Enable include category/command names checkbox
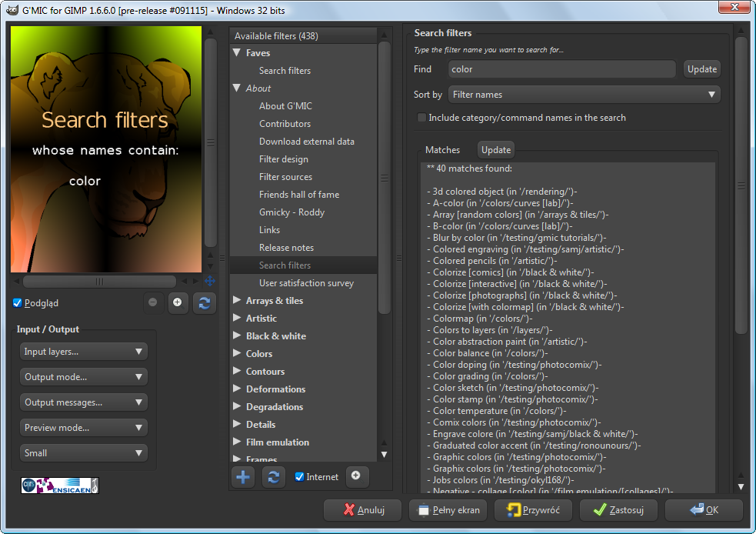Viewport: 756px width, 534px height. (x=421, y=117)
